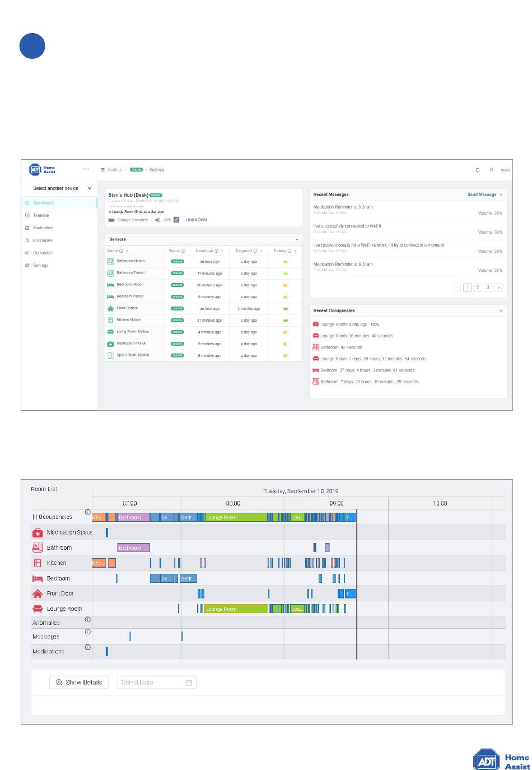Sort sensors by Heartbeat column

[222, 251]
